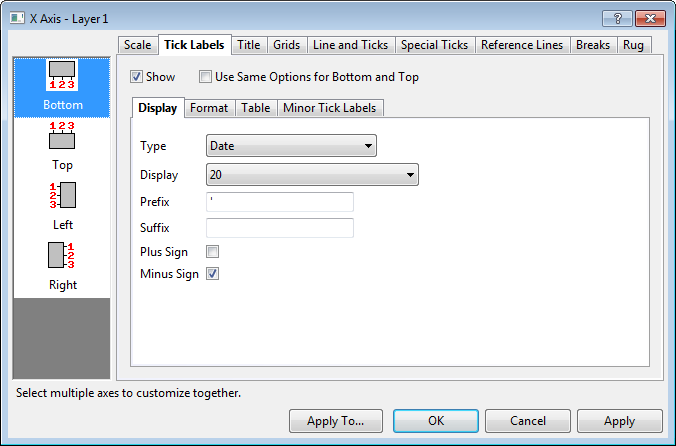Expand the Display format dropdown
This screenshot has width=676, height=446.
click(x=311, y=175)
